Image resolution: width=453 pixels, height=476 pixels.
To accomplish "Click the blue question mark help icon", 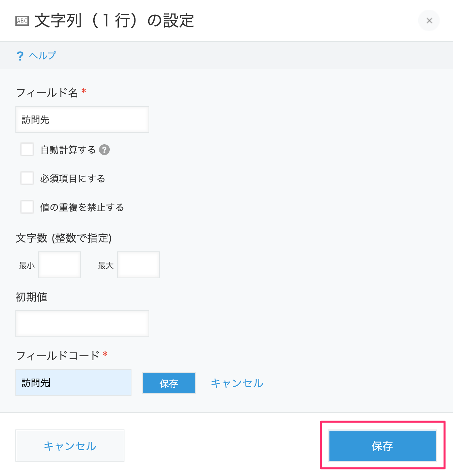I will [x=20, y=56].
